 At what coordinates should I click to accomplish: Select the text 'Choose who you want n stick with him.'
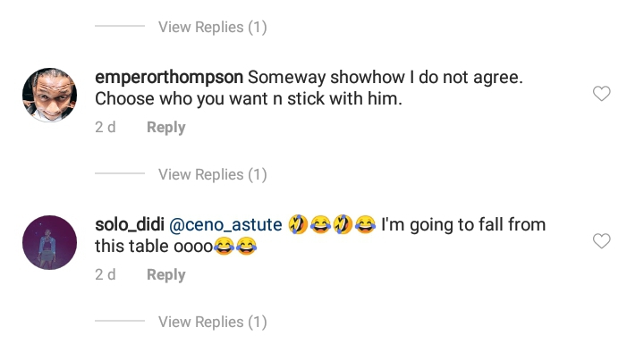pyautogui.click(x=249, y=99)
